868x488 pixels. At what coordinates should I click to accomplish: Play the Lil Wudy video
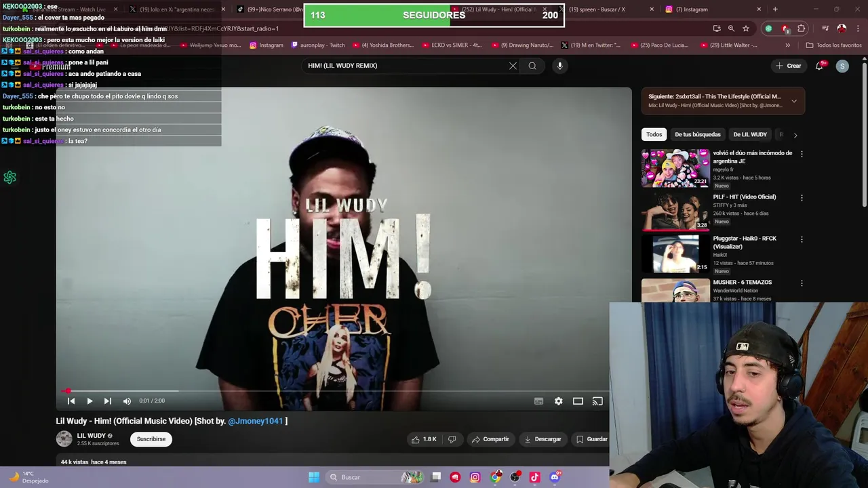(x=90, y=401)
